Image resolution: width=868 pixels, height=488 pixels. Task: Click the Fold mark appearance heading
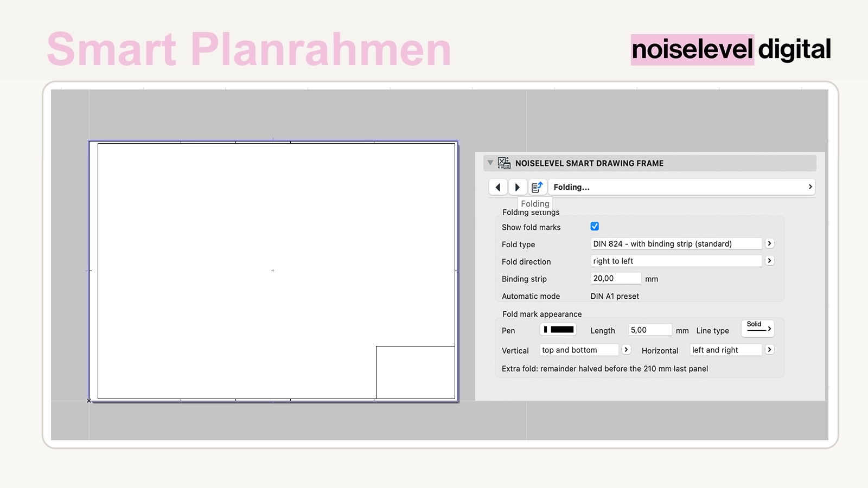542,314
